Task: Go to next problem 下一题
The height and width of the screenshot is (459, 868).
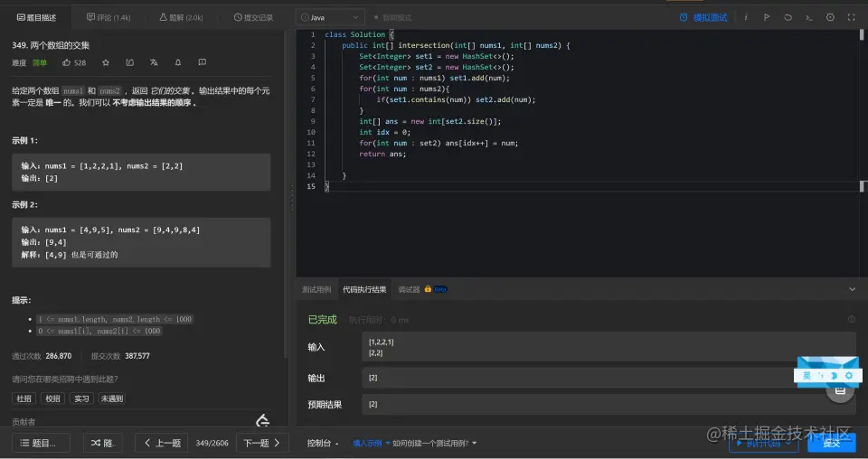Action: click(262, 443)
